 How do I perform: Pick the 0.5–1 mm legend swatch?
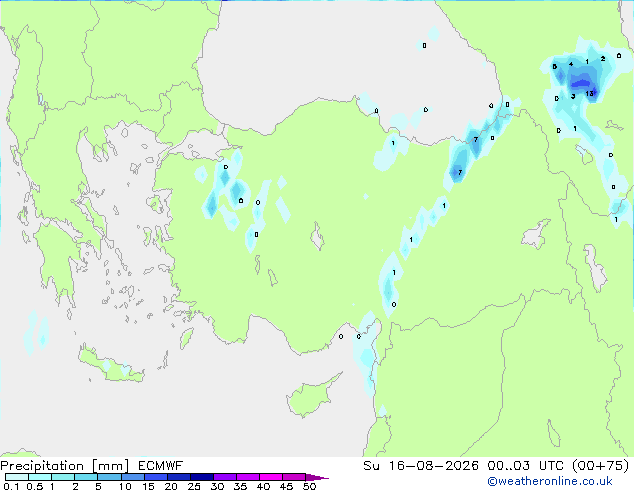(x=40, y=477)
